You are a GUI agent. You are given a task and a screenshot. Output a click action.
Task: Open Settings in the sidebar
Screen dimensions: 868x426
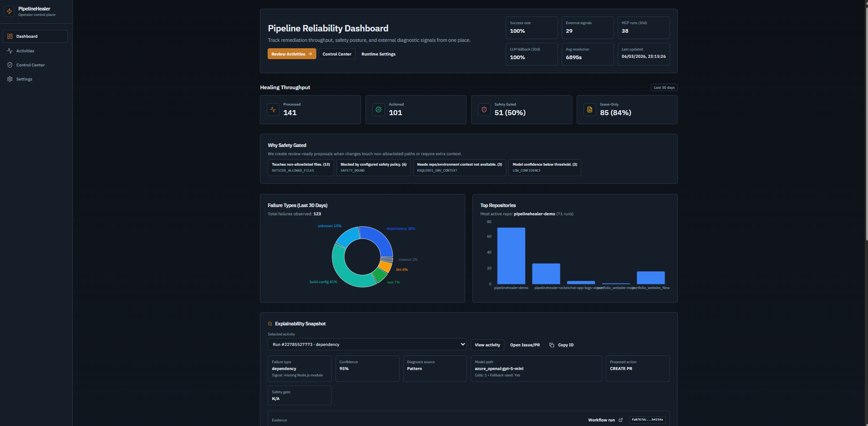[35, 79]
